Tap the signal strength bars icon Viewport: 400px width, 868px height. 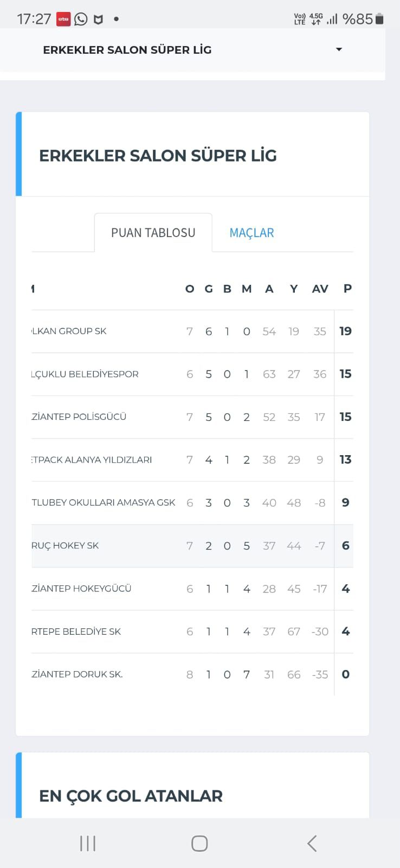332,19
